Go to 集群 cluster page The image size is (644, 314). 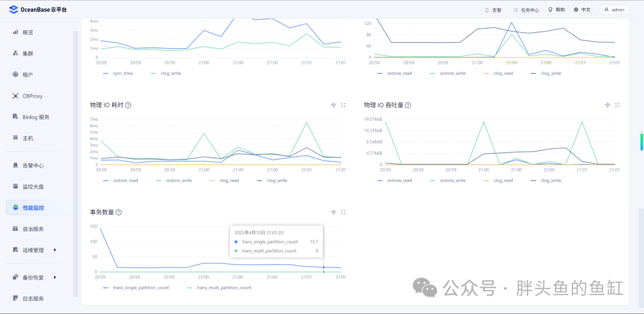[28, 54]
